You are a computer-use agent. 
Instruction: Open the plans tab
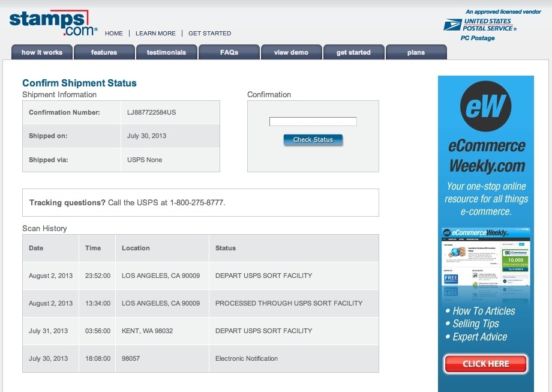416,52
